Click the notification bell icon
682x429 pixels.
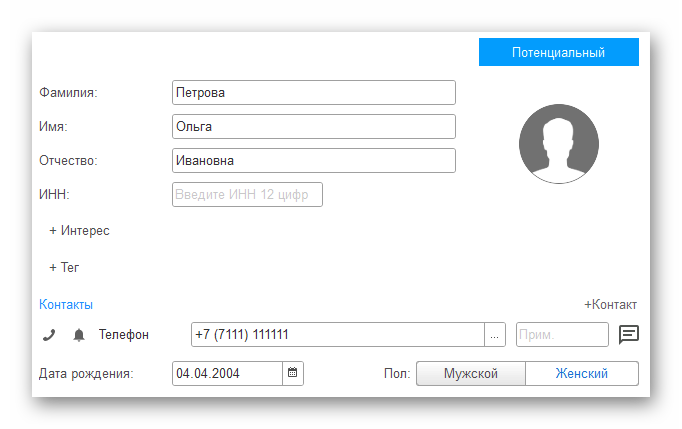pyautogui.click(x=79, y=335)
